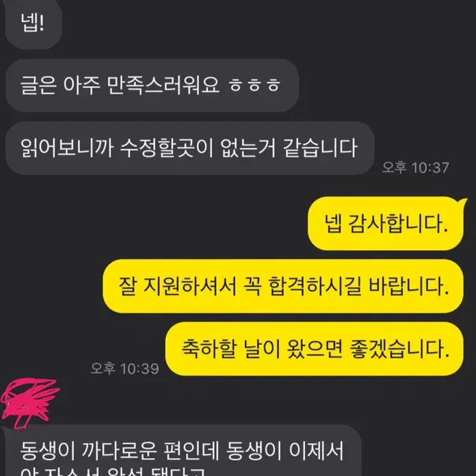Tap the '잘 지원하셔서 꼭 합격하시길 바랍니다.' message
The image size is (476, 476).
pyautogui.click(x=283, y=287)
